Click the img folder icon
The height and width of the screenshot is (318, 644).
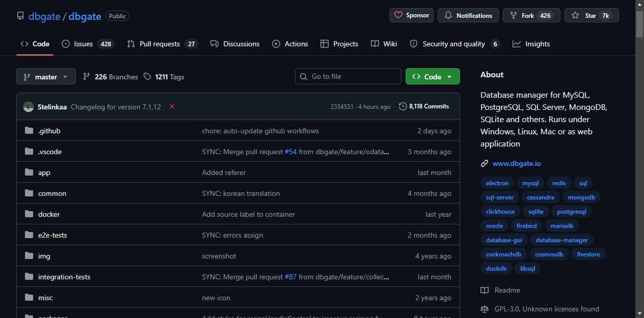point(29,256)
